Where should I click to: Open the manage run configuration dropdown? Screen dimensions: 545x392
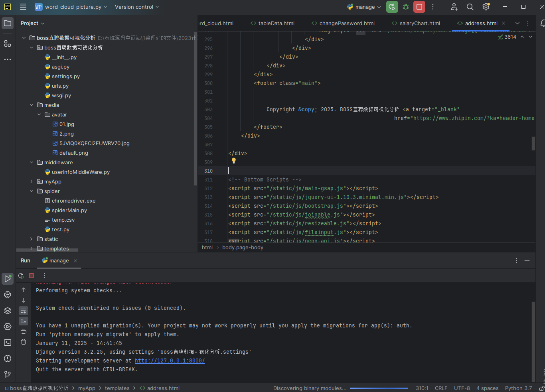point(363,7)
